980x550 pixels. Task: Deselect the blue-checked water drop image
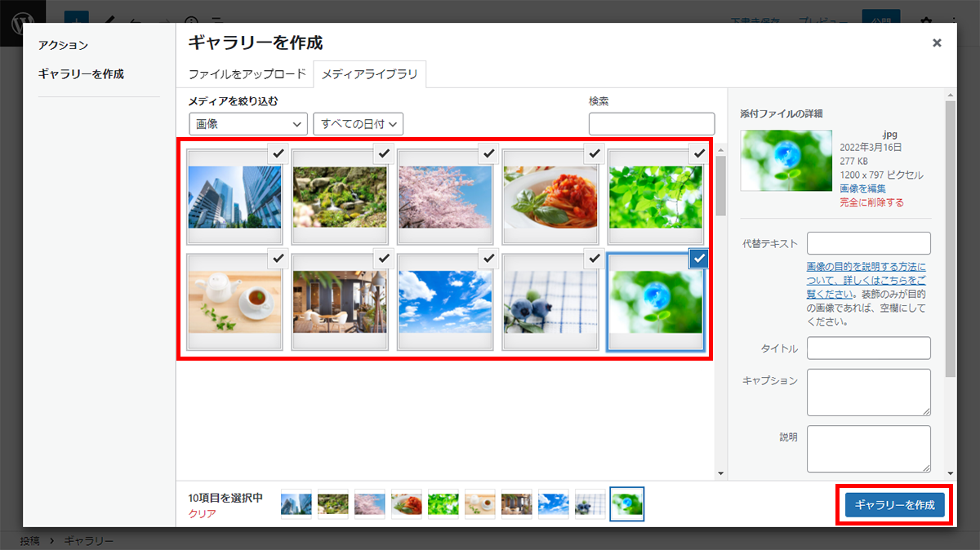point(698,259)
